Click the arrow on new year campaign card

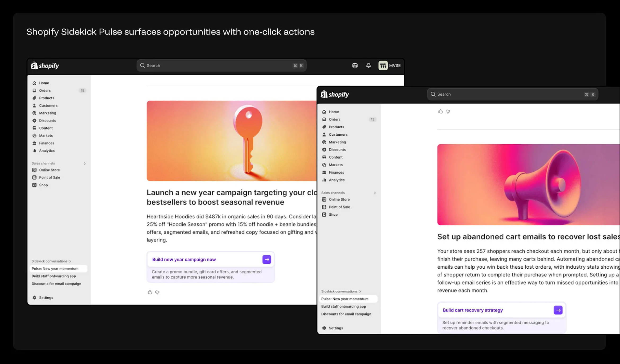point(267,259)
